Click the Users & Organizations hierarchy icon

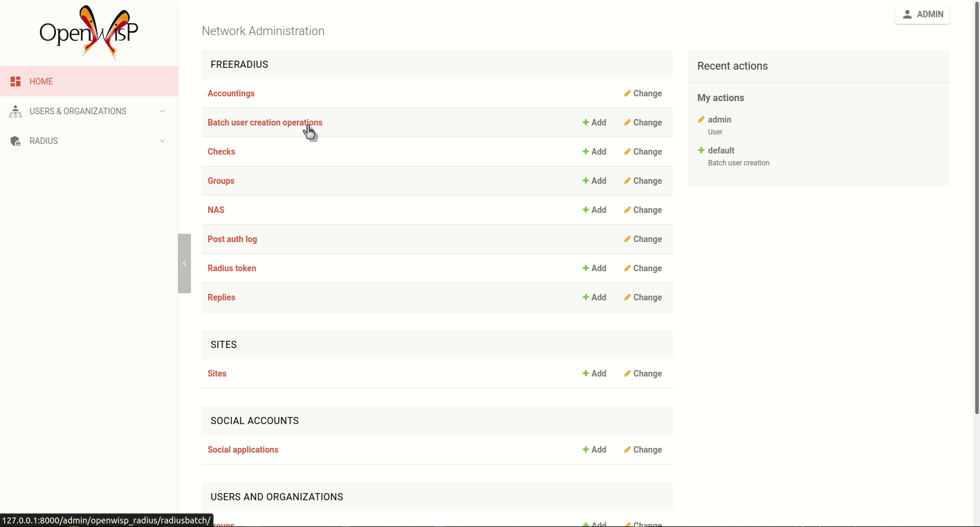click(15, 111)
